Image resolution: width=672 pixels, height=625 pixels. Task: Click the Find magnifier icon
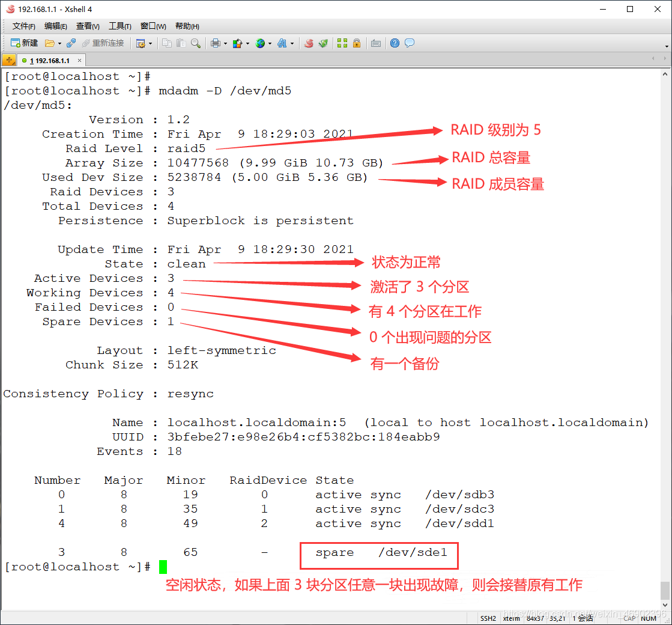pyautogui.click(x=196, y=43)
